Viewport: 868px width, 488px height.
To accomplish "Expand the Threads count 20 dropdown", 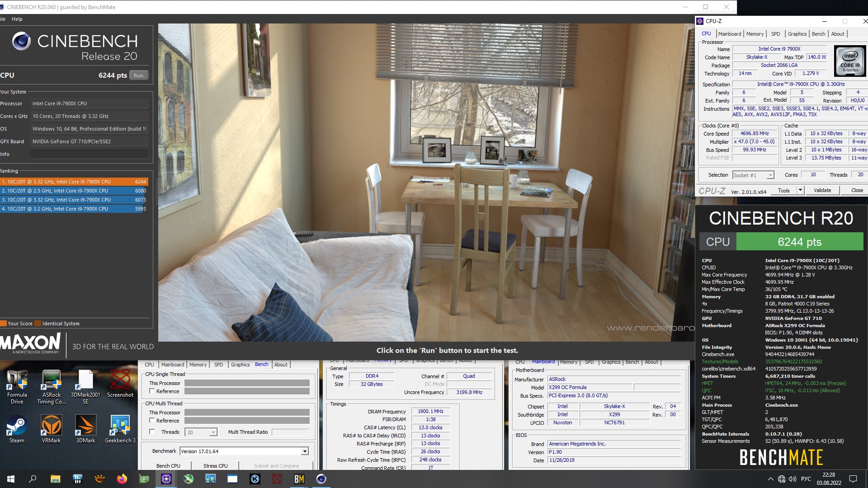I will point(213,432).
